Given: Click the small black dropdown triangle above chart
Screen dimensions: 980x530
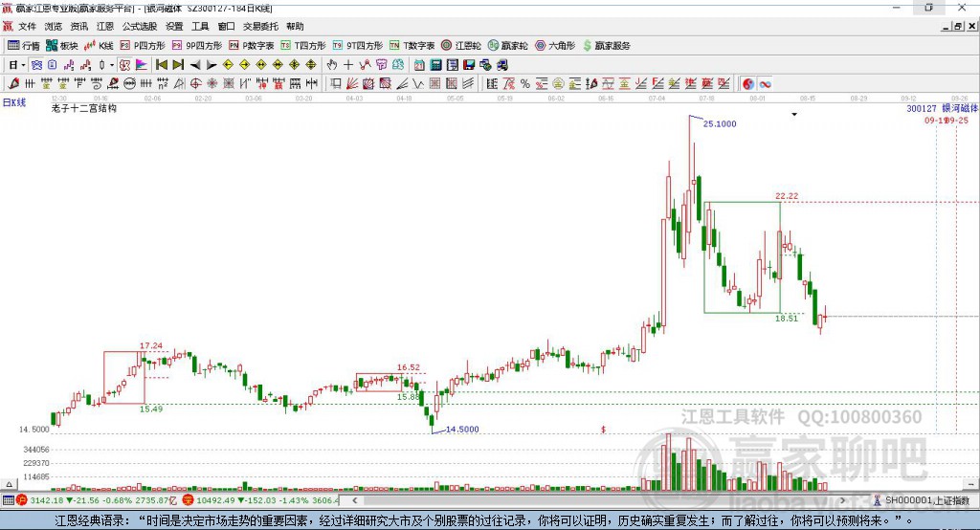Looking at the screenshot, I should 794,115.
